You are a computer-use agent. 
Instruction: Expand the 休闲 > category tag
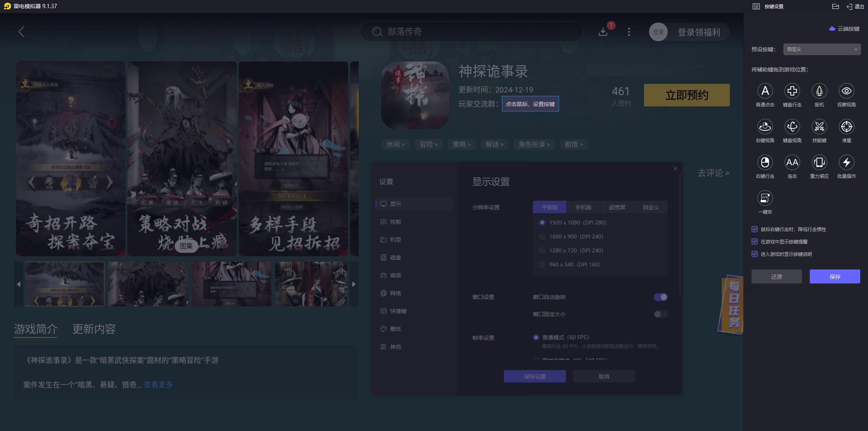[x=396, y=144]
